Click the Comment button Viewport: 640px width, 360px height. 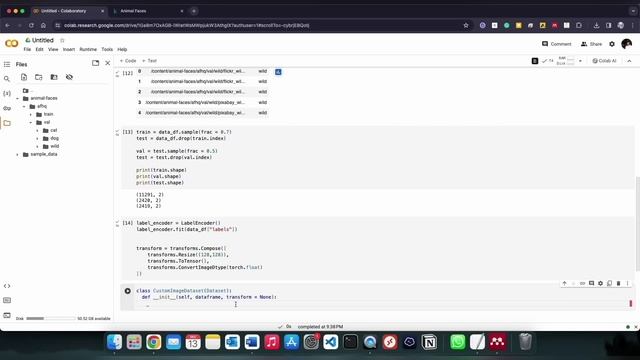(556, 44)
